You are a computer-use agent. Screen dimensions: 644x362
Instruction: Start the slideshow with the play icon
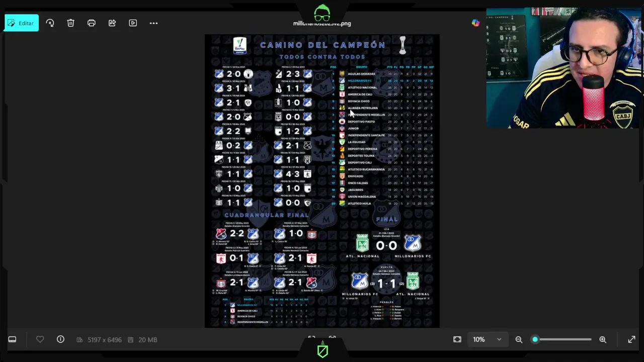[x=133, y=23]
